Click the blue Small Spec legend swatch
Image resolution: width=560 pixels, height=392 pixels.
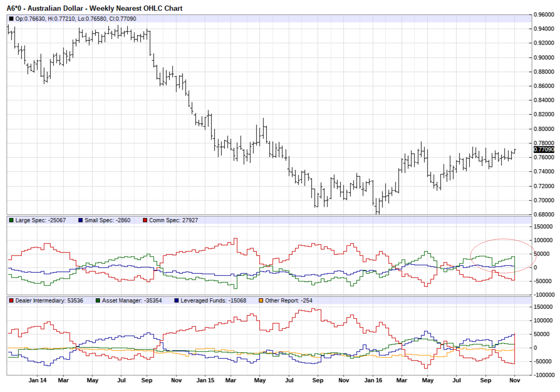click(81, 220)
